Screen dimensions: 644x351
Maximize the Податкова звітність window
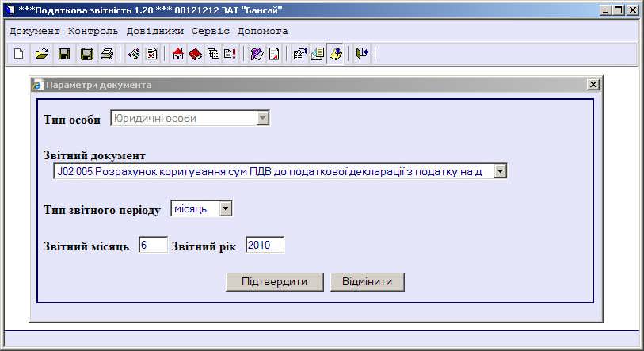(x=618, y=10)
